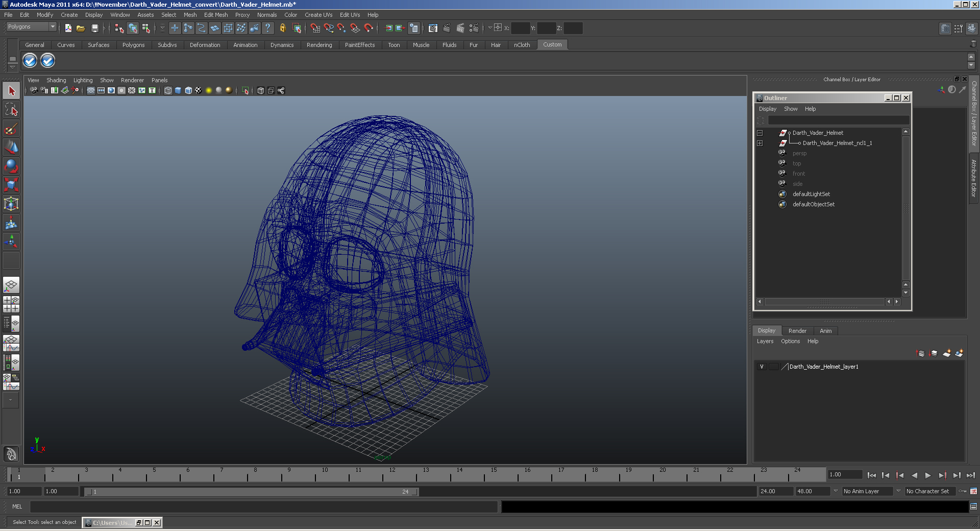The image size is (980, 531).
Task: Open the Polygons menu set dropdown
Action: [31, 27]
